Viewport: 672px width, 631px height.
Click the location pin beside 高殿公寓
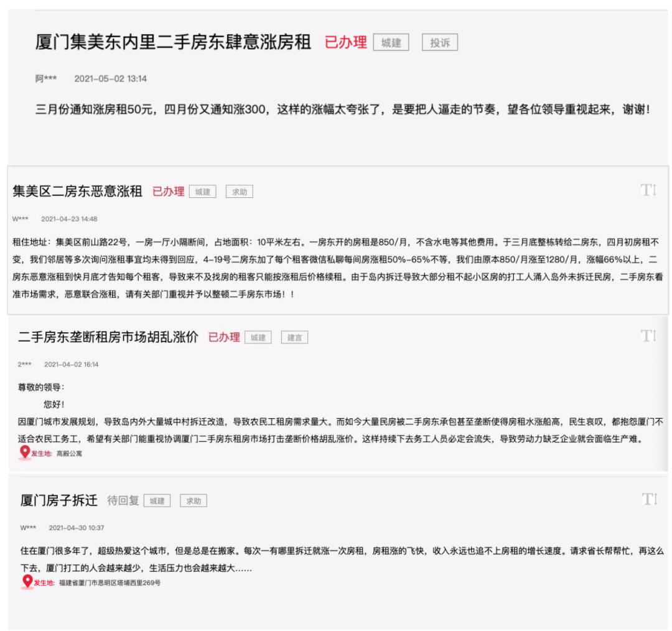25,452
